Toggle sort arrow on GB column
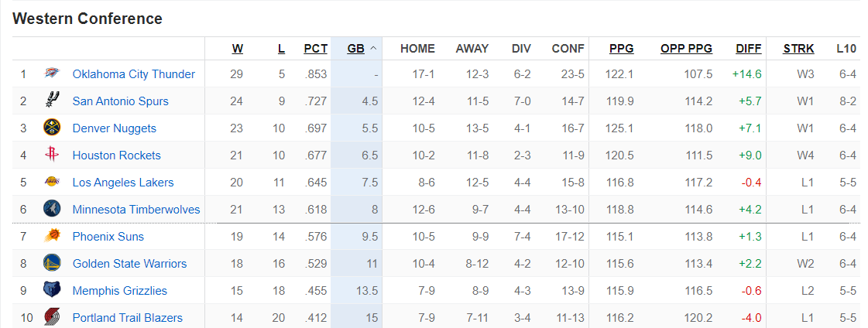The image size is (868, 328). tap(373, 48)
